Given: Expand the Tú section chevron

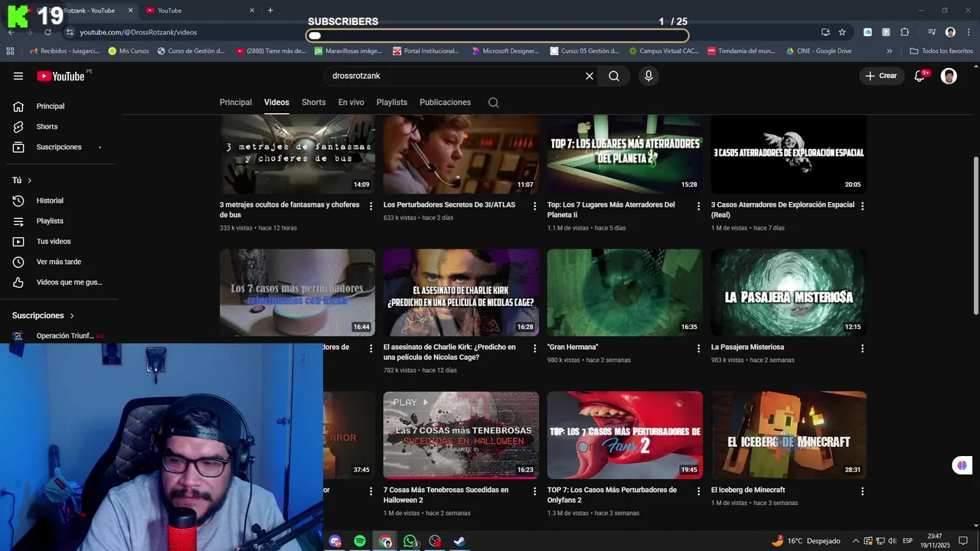Looking at the screenshot, I should click(x=29, y=181).
